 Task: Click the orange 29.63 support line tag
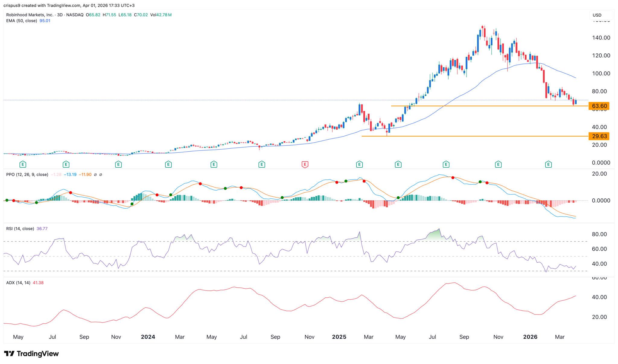click(599, 136)
